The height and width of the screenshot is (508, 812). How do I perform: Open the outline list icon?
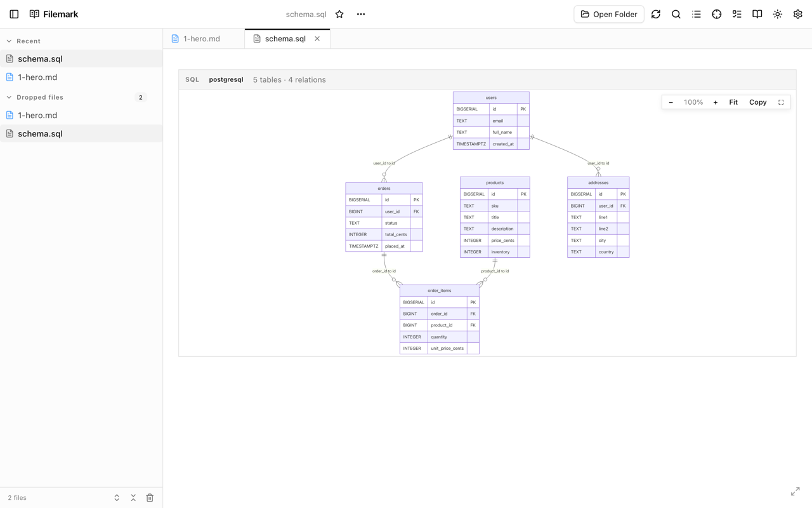pos(697,14)
